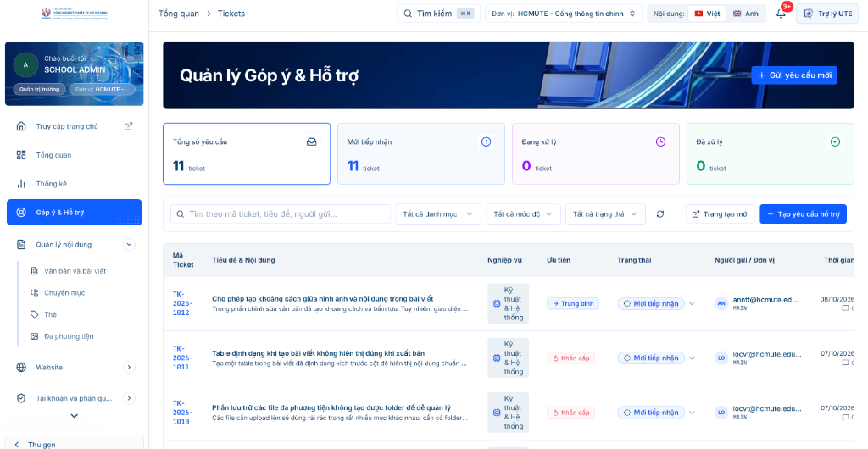The height and width of the screenshot is (449, 868).
Task: Open ticket link TK-2026-1010
Action: point(181,413)
